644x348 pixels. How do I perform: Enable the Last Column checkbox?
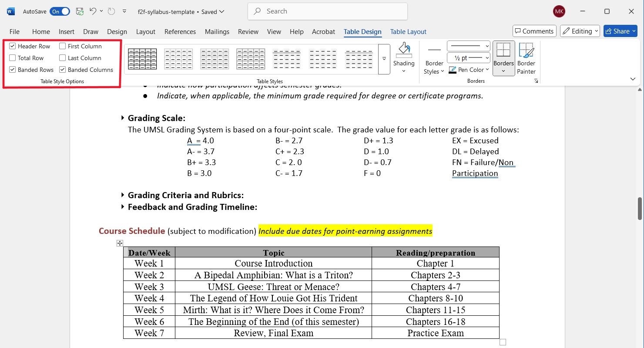[x=63, y=58]
